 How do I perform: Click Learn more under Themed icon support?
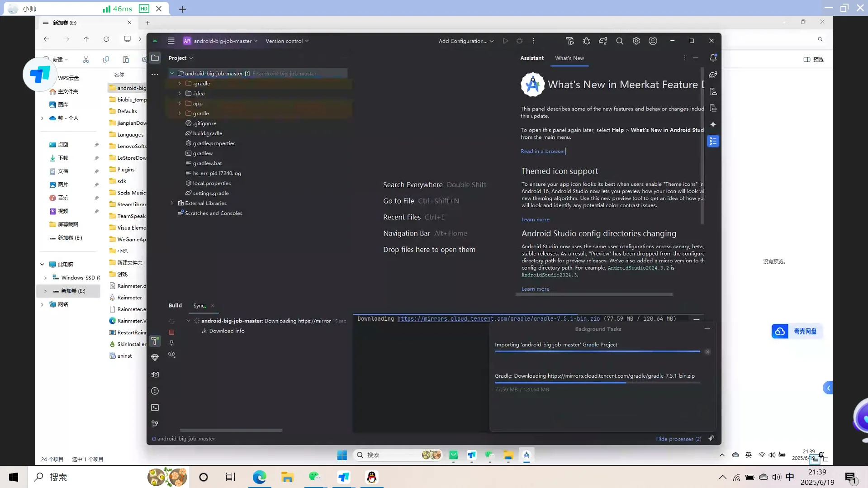point(536,219)
